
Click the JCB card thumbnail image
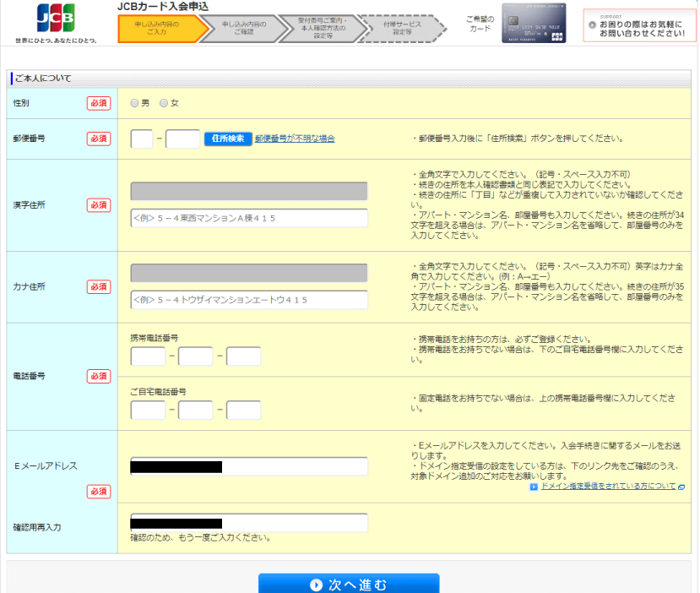[534, 23]
